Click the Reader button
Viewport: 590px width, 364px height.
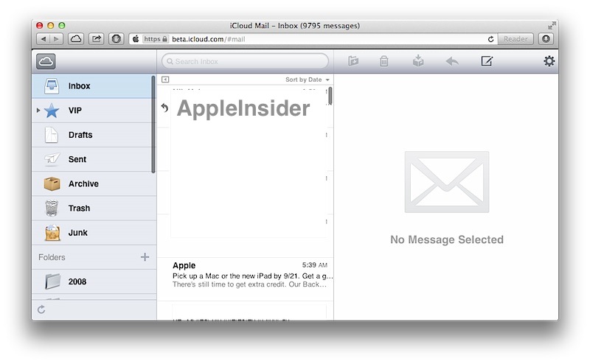(x=515, y=39)
